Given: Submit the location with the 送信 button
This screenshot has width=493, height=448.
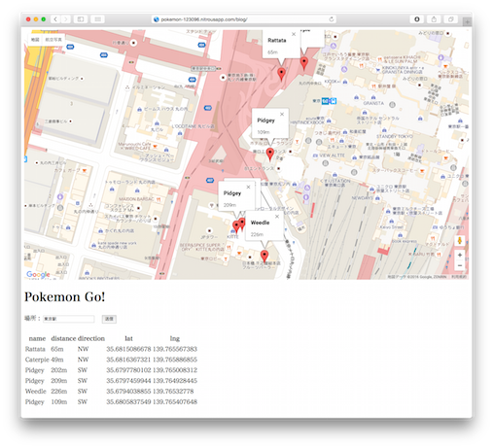Looking at the screenshot, I should [109, 319].
